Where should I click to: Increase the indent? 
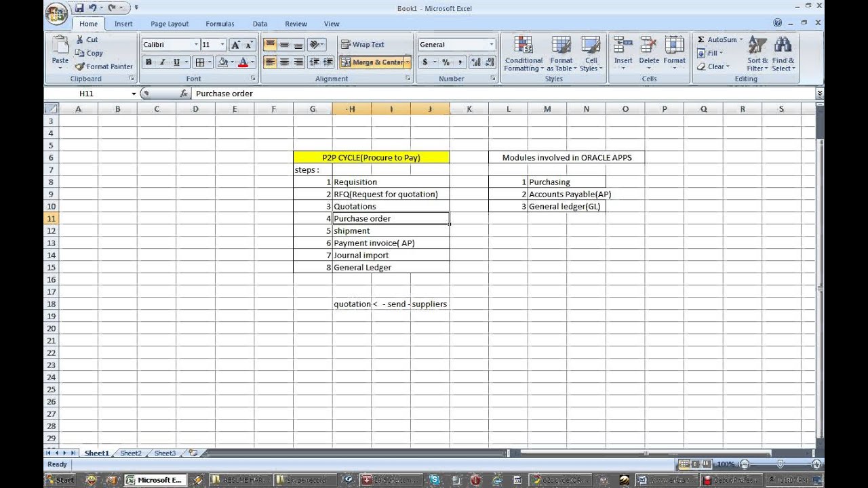328,62
